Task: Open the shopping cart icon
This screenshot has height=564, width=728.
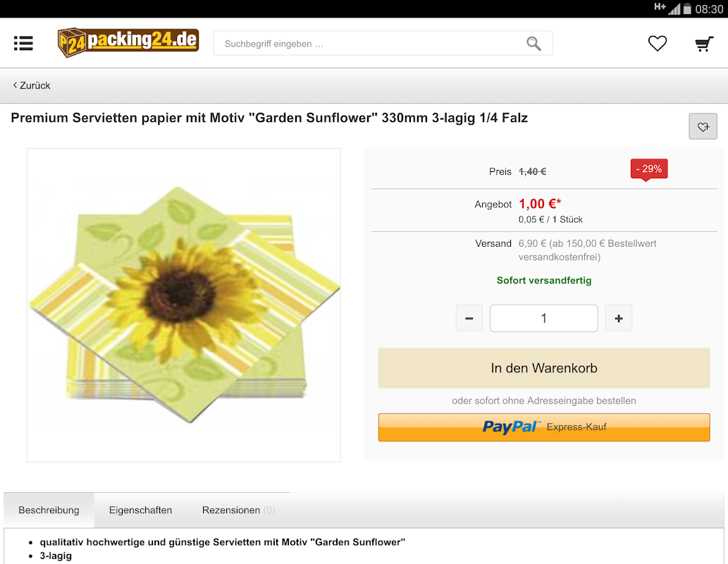Action: click(704, 44)
